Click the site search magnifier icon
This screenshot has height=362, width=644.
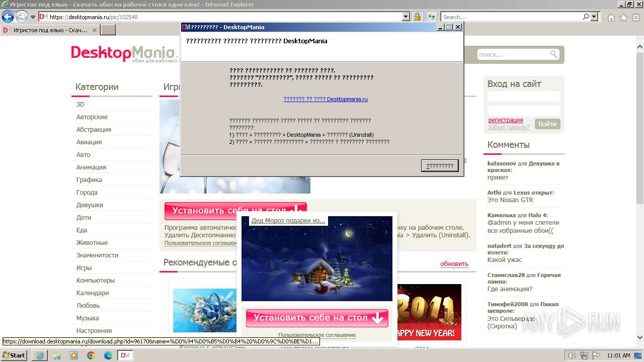553,54
